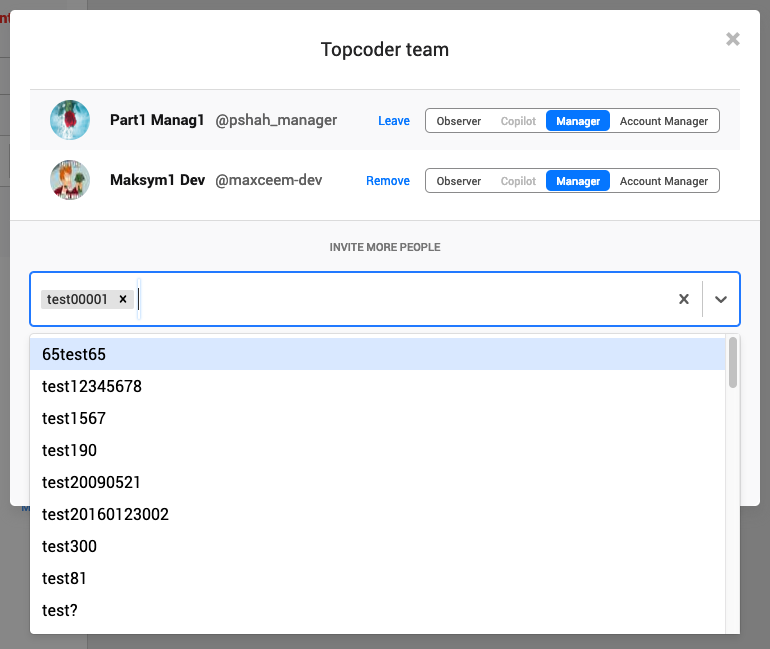
Task: Choose test1567 from suggestions
Action: (x=378, y=418)
